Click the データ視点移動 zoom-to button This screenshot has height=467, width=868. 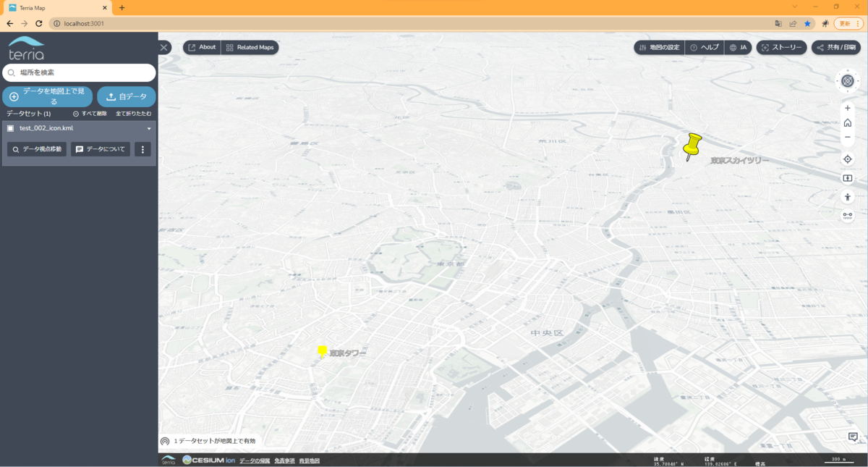[37, 149]
